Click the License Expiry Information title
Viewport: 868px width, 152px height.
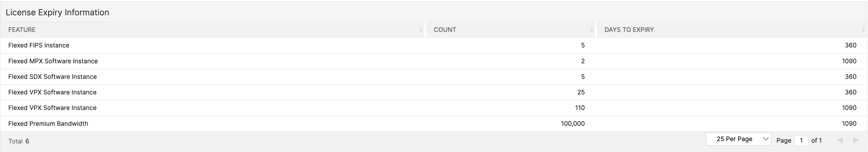(x=57, y=12)
